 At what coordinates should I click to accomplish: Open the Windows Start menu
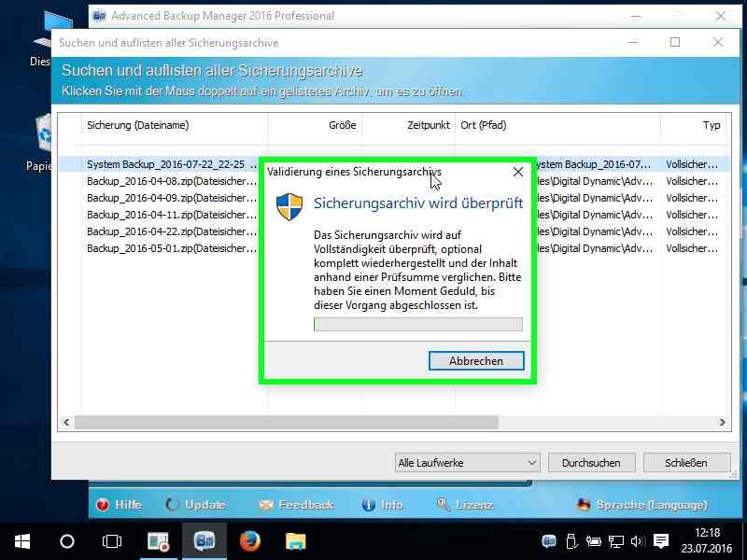coord(21,541)
